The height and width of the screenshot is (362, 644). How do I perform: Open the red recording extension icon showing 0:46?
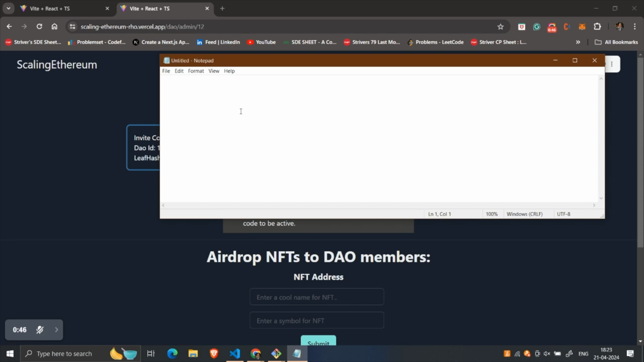[552, 27]
